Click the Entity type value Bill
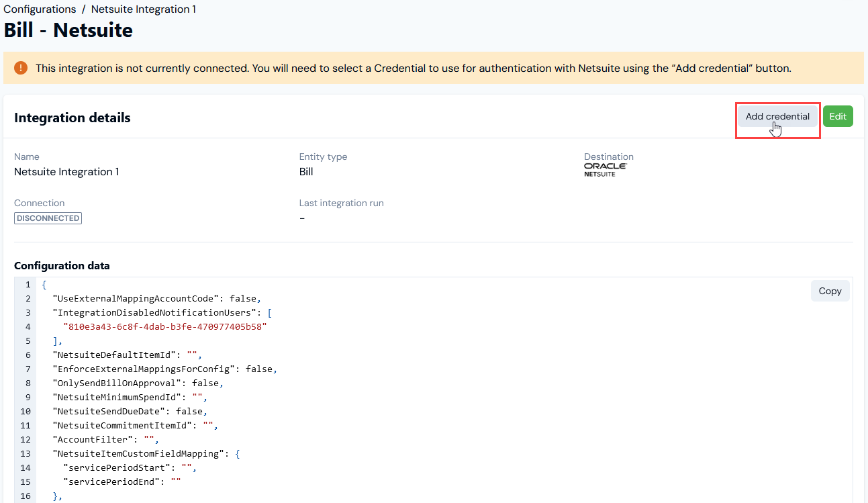This screenshot has height=503, width=868. point(306,172)
